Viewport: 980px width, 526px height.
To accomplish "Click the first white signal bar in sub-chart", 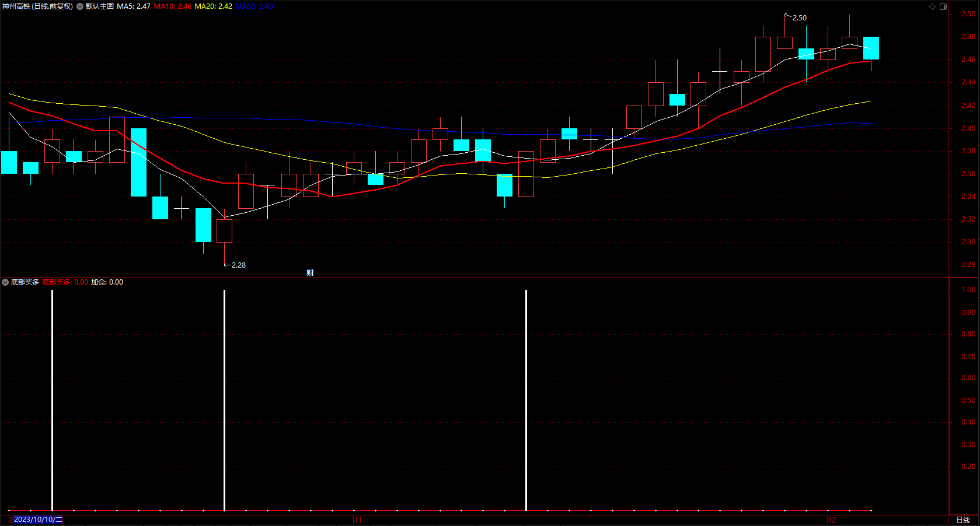I will [x=53, y=401].
